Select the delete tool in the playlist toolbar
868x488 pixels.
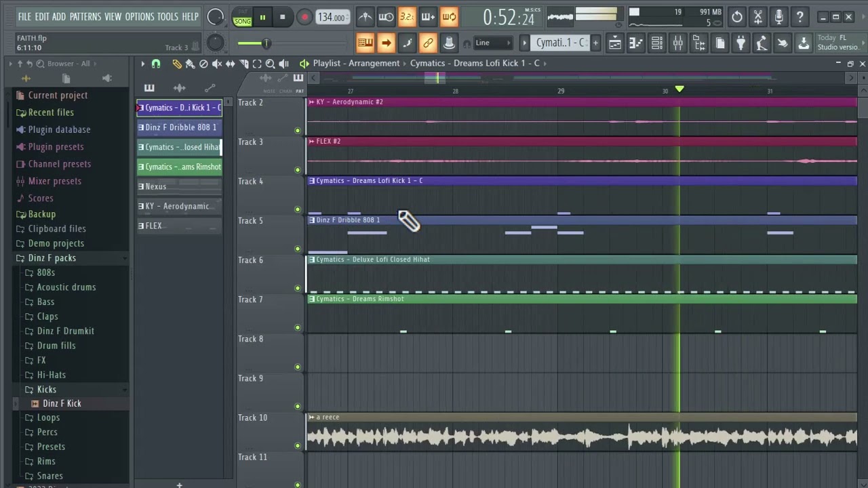coord(203,64)
